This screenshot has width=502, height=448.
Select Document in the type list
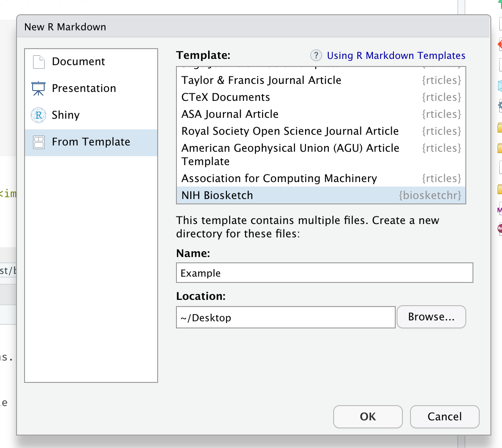(91, 62)
